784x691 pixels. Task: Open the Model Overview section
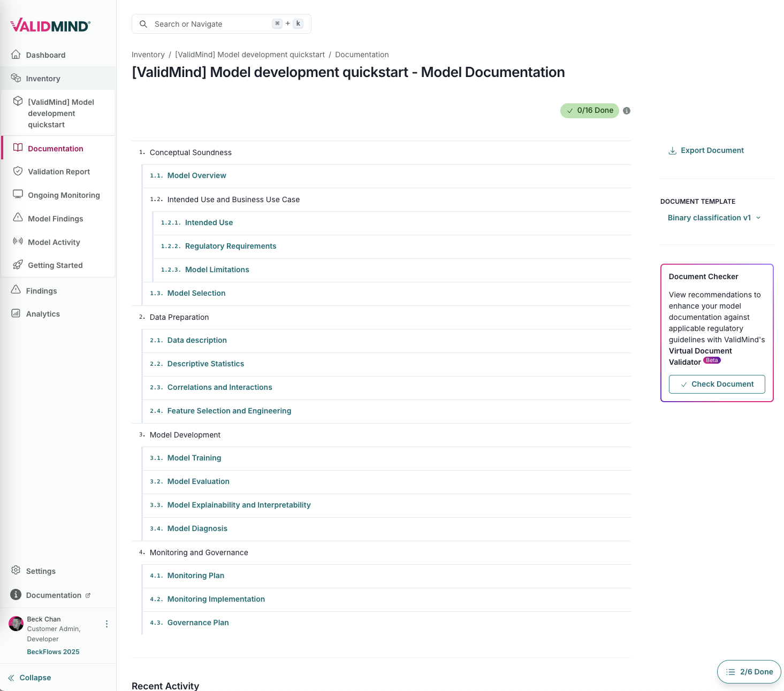click(196, 175)
